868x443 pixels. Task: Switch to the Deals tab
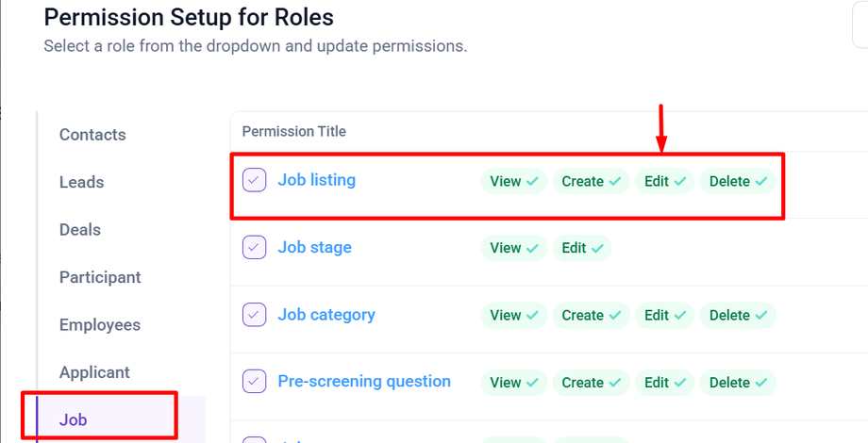click(80, 230)
